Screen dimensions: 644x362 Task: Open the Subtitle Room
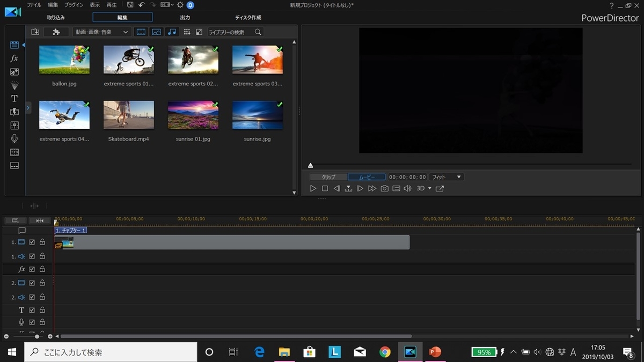pos(14,166)
